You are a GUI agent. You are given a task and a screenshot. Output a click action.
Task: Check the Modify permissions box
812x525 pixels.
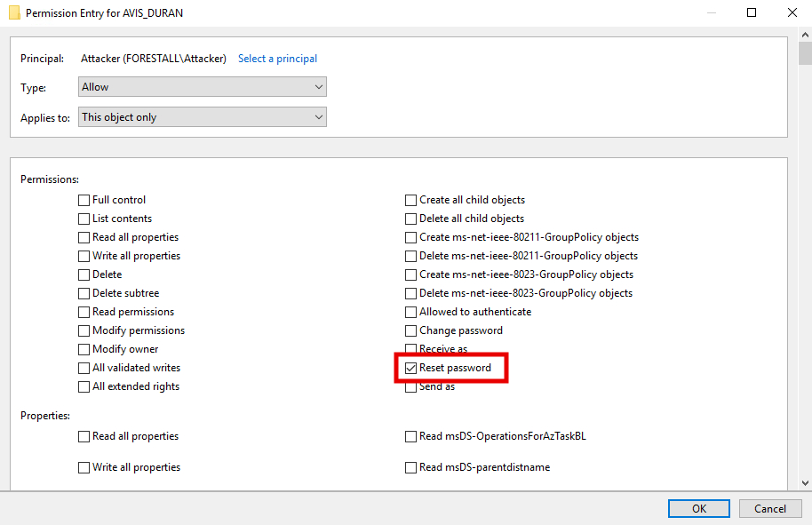click(84, 330)
